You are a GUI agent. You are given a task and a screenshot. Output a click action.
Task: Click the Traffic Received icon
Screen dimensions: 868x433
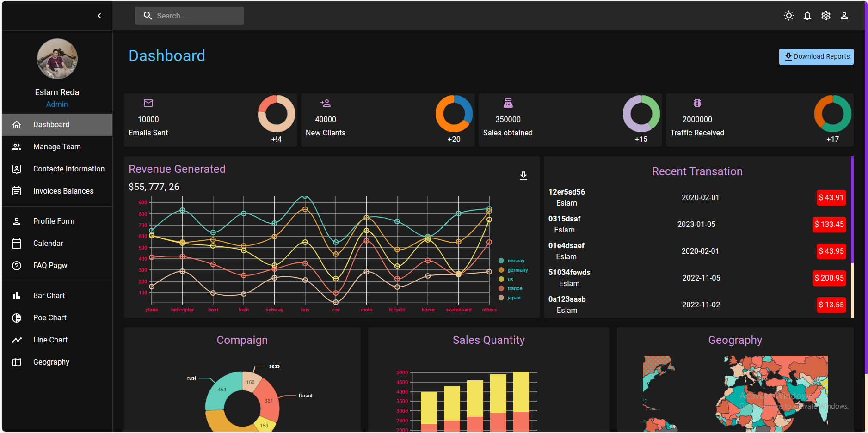pyautogui.click(x=697, y=103)
